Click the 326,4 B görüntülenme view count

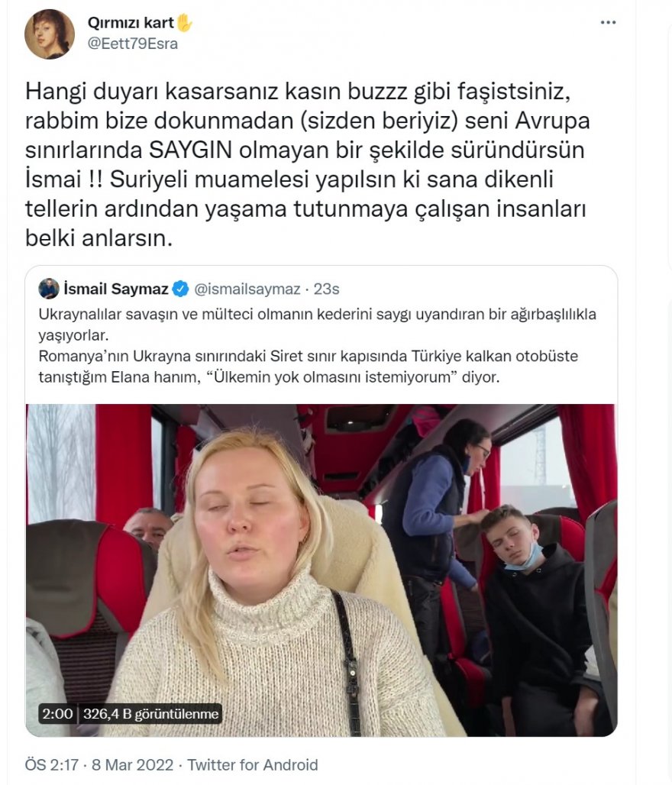coord(150,713)
